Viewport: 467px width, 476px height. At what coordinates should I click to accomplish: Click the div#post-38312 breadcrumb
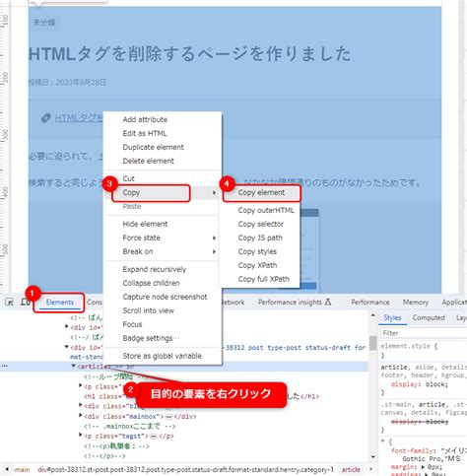185,470
